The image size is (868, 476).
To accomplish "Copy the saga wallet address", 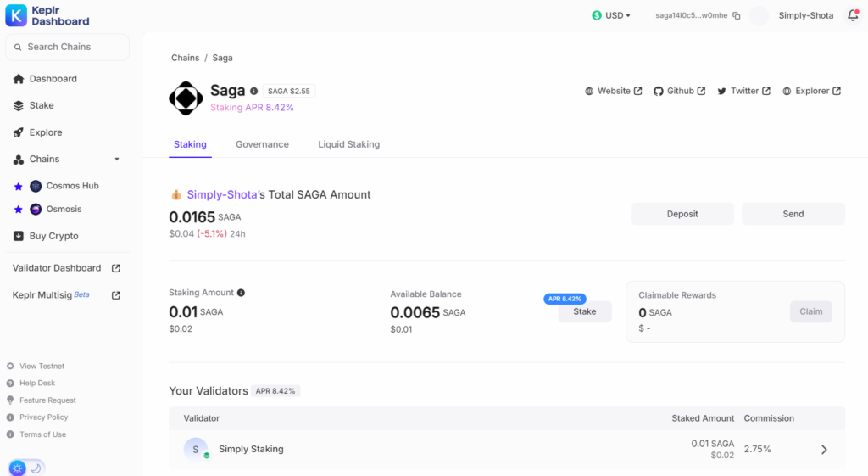I will 737,15.
